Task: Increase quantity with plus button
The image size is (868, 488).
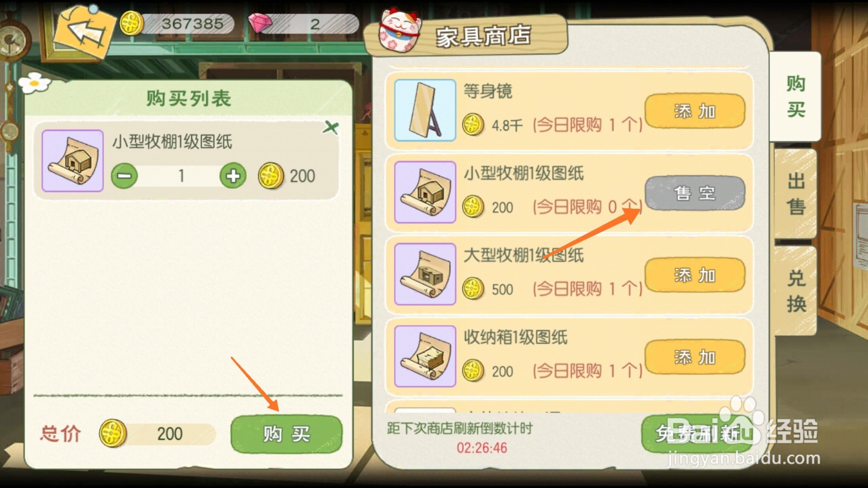Action: pyautogui.click(x=233, y=176)
